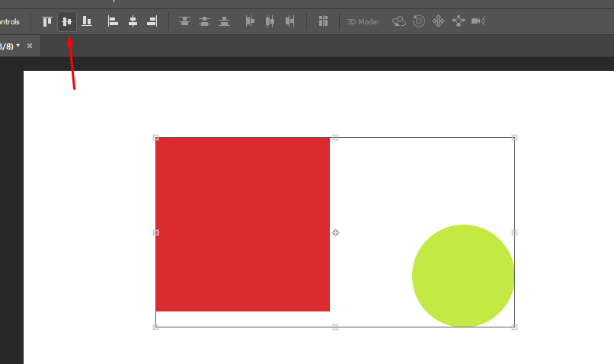Align bottom edges of layers
Viewport: 614px width, 364px height.
click(87, 21)
